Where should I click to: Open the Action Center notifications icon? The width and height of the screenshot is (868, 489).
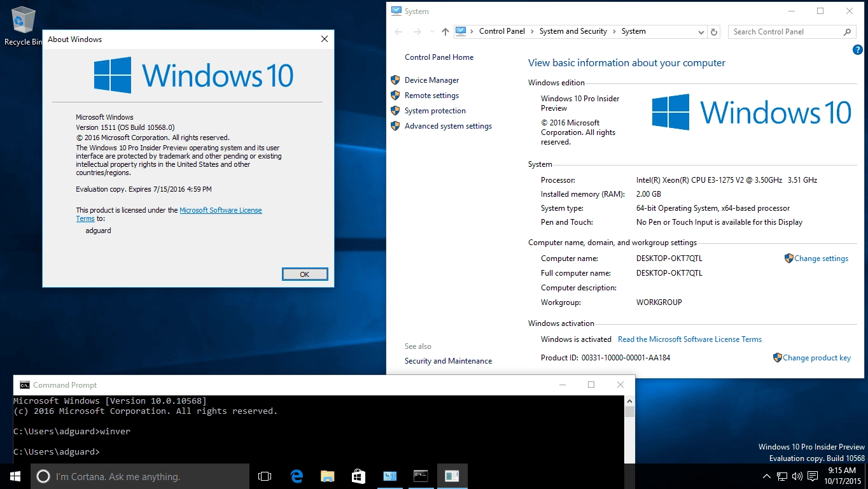[813, 476]
